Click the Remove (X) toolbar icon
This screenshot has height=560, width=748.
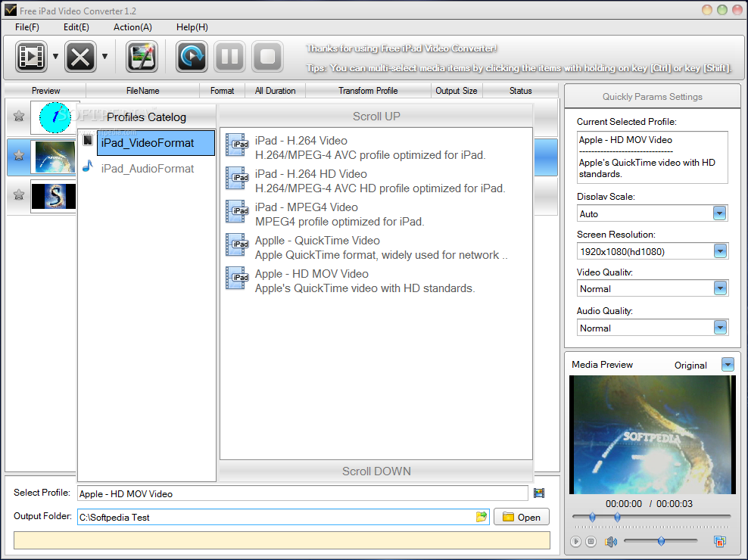coord(80,57)
